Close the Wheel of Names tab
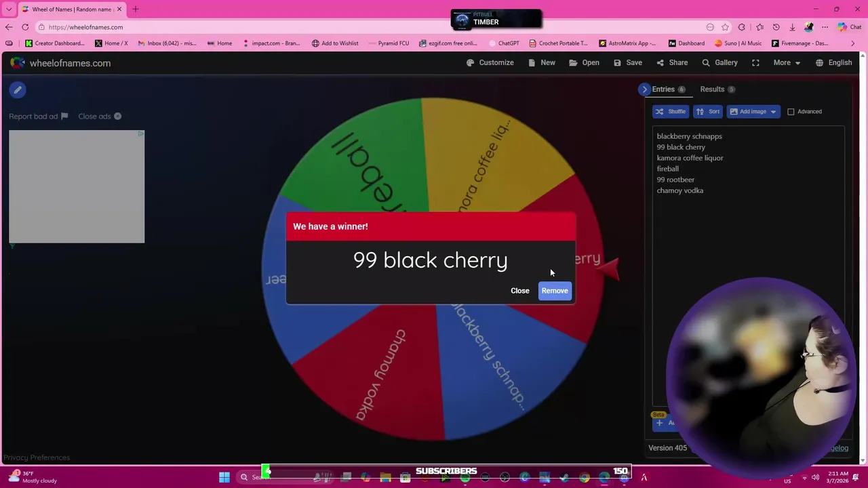The height and width of the screenshot is (488, 868). tap(119, 9)
